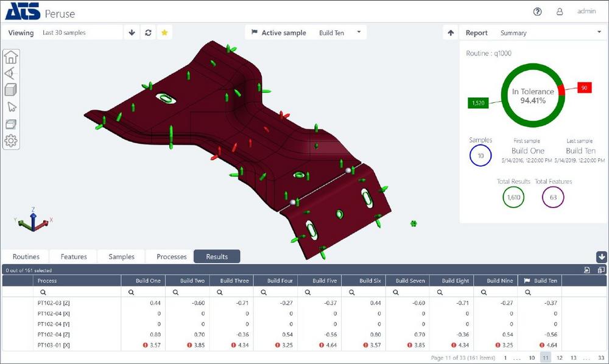Activate the pointer selection tool
The height and width of the screenshot is (364, 609).
[x=12, y=107]
